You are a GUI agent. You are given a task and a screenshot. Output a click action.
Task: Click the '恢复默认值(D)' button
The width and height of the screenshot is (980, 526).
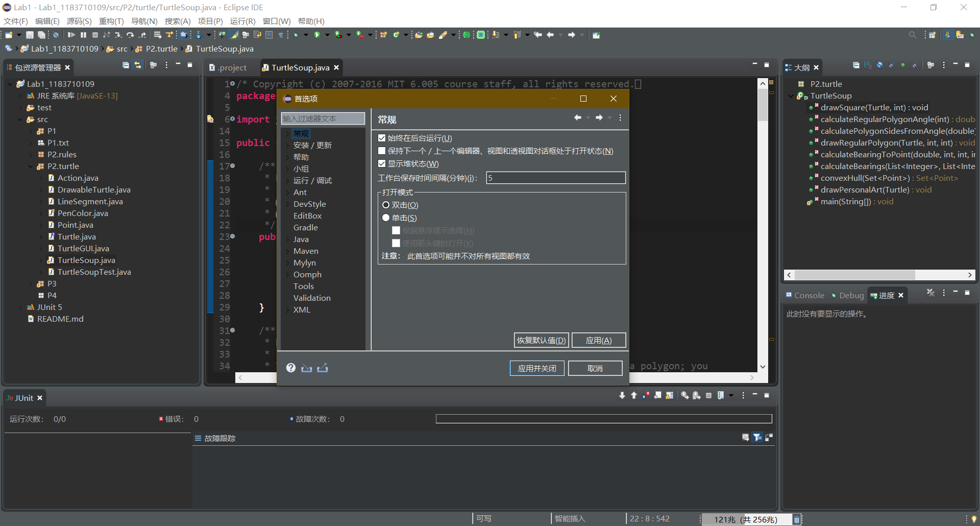tap(542, 340)
